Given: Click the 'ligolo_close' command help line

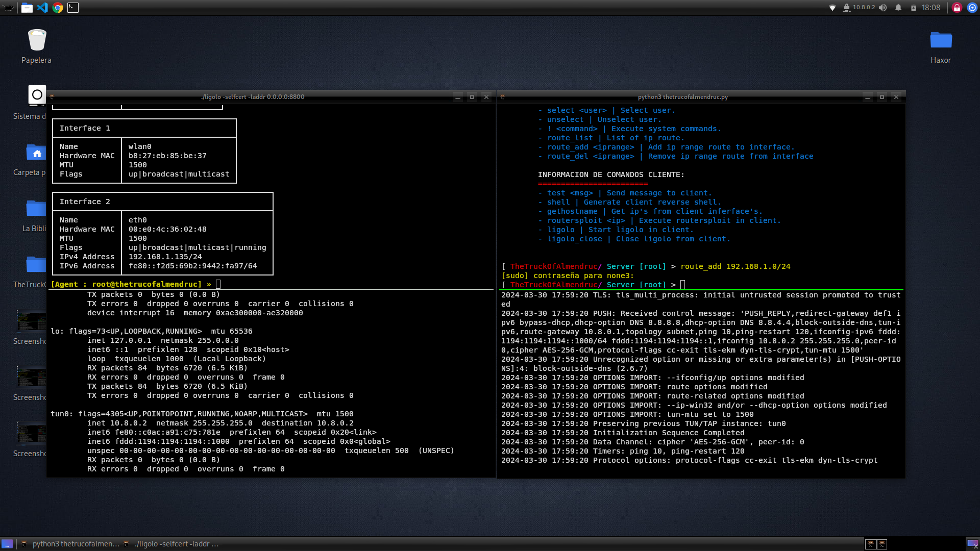Looking at the screenshot, I should pyautogui.click(x=634, y=239).
